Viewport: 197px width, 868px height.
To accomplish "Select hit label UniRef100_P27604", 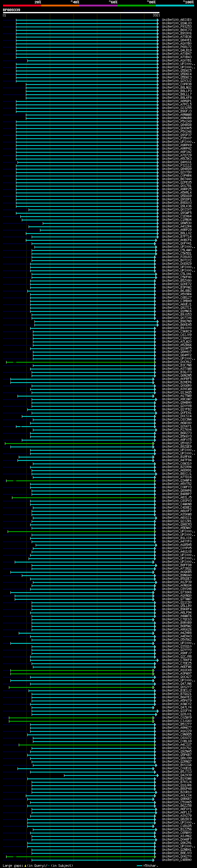I will [x=177, y=430].
